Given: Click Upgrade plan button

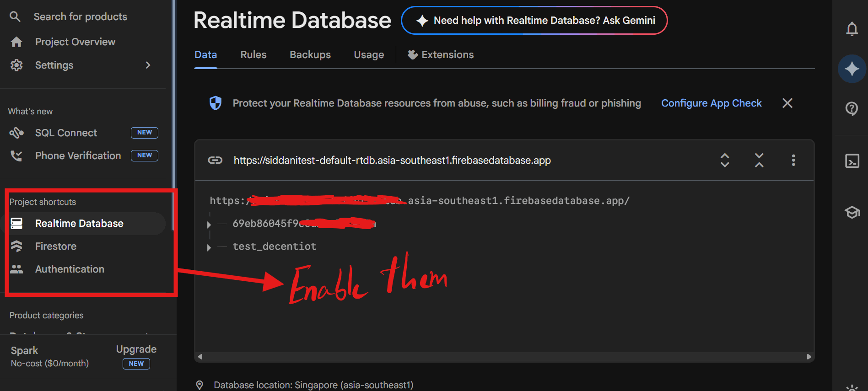Looking at the screenshot, I should pos(136,349).
